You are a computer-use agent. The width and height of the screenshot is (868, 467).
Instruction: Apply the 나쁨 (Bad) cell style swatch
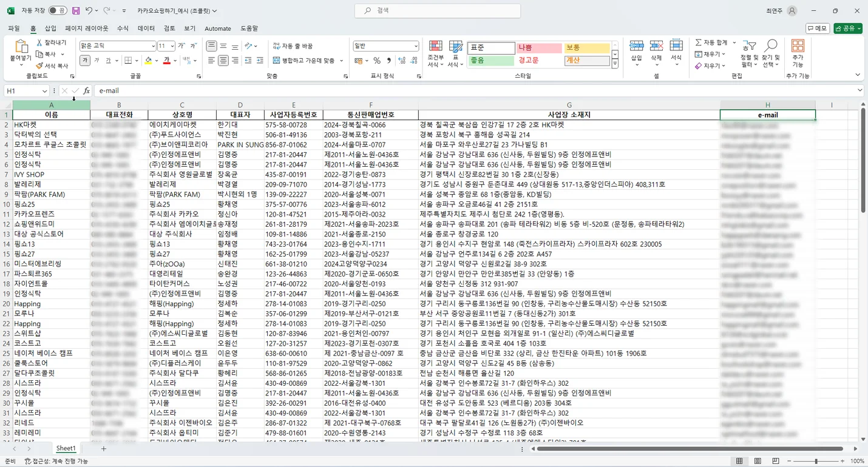pos(539,47)
